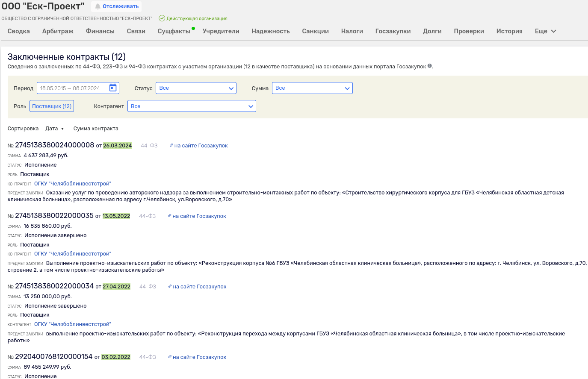Click the date 13.05.2022
588x379 pixels.
click(x=116, y=216)
